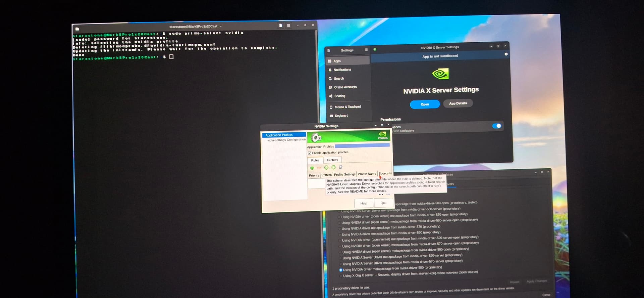Click the App Details button
Screen dimensions: 644x298
pos(458,103)
